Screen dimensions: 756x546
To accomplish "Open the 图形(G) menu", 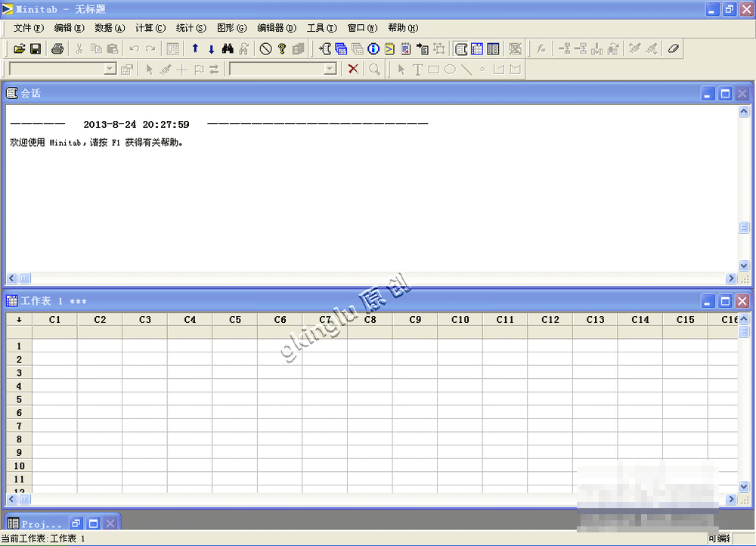I will click(232, 28).
